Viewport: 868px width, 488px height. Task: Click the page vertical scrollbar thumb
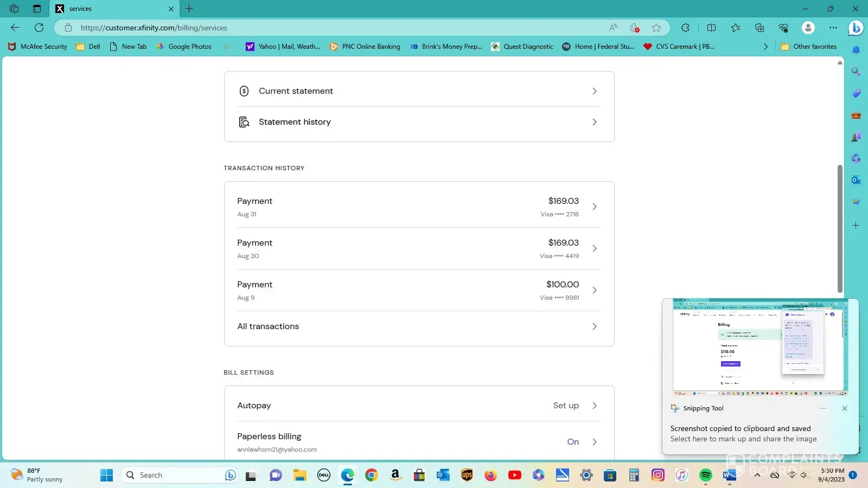tap(840, 228)
